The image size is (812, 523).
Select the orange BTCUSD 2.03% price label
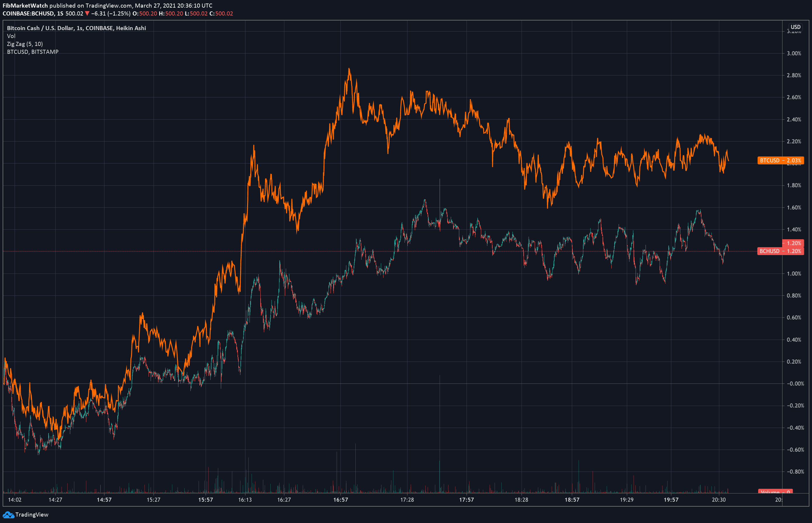[x=780, y=160]
